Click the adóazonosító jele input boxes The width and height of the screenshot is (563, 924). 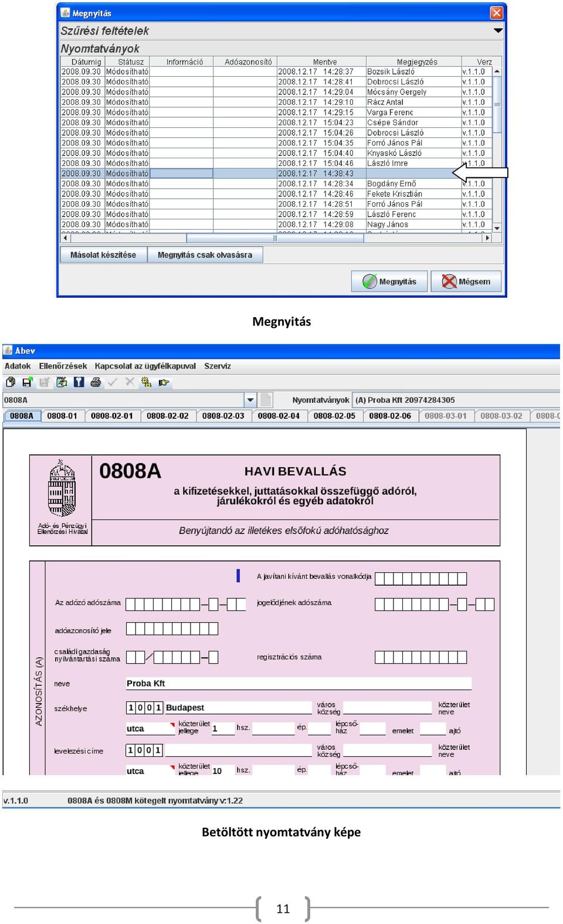click(172, 629)
